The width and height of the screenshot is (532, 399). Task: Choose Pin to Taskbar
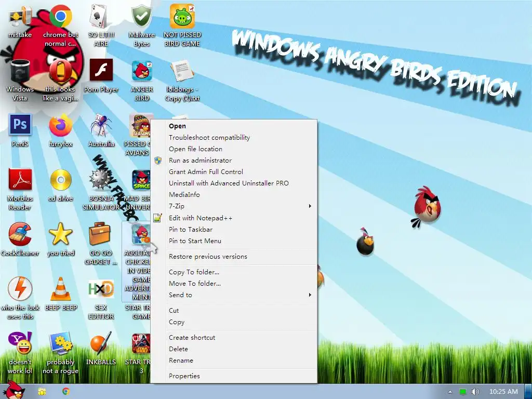234,229
